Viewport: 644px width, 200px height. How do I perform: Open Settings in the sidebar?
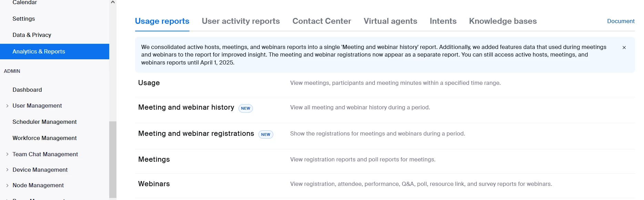pyautogui.click(x=24, y=19)
